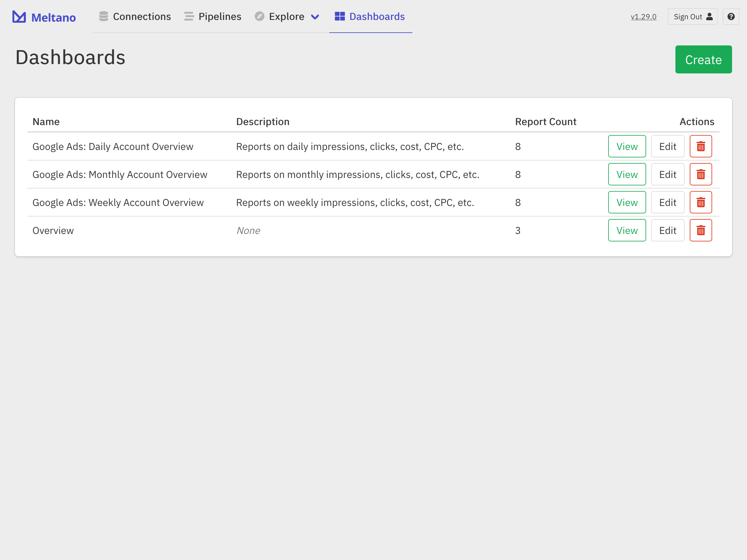Screen dimensions: 747x560
Task: Click the Dashboards grid icon
Action: [x=339, y=16]
